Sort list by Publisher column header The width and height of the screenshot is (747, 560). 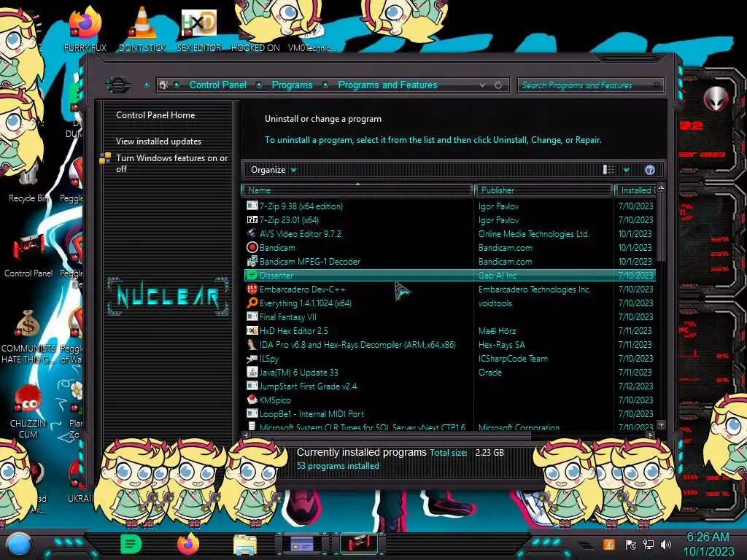(543, 190)
